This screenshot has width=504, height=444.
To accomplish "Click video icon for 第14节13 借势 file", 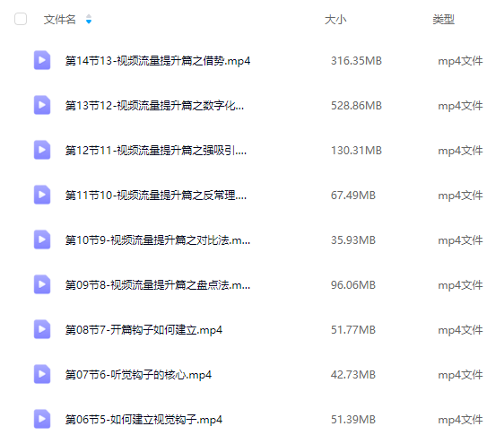I will 42,60.
